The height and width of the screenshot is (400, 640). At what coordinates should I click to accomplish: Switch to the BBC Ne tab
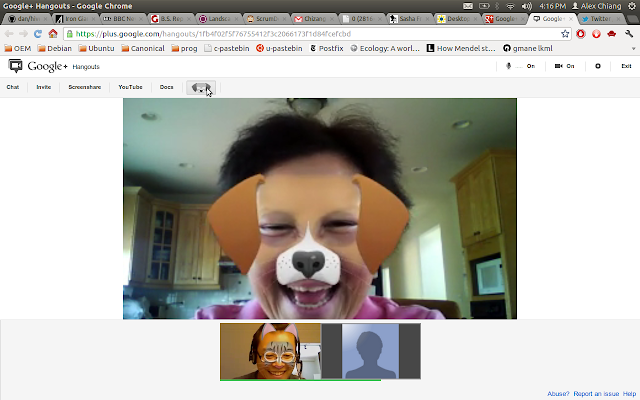pos(122,19)
